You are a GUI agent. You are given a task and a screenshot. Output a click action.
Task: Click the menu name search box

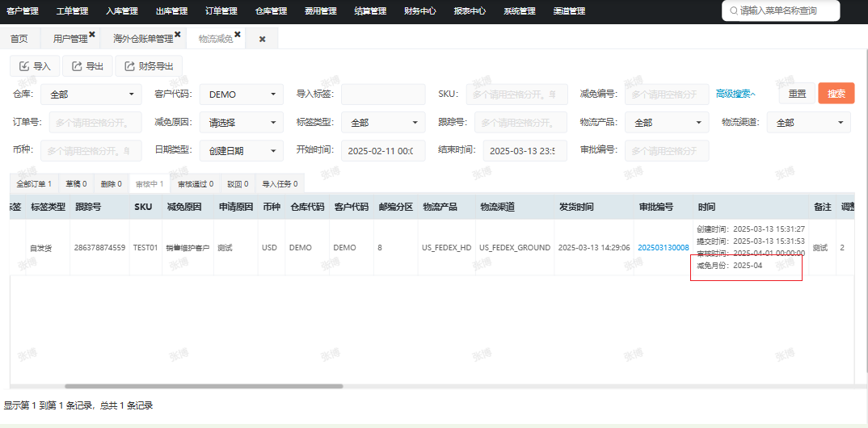pyautogui.click(x=781, y=10)
